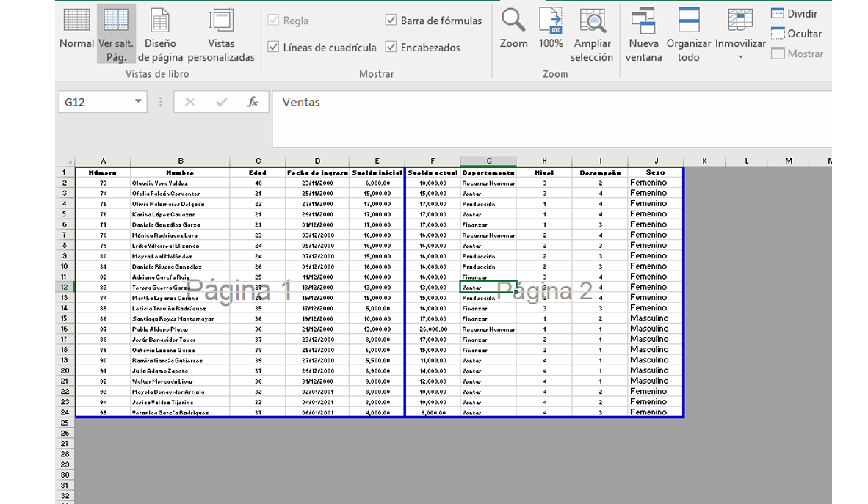This screenshot has width=868, height=504.
Task: Click date cell 06/01/2001
Action: point(317,412)
